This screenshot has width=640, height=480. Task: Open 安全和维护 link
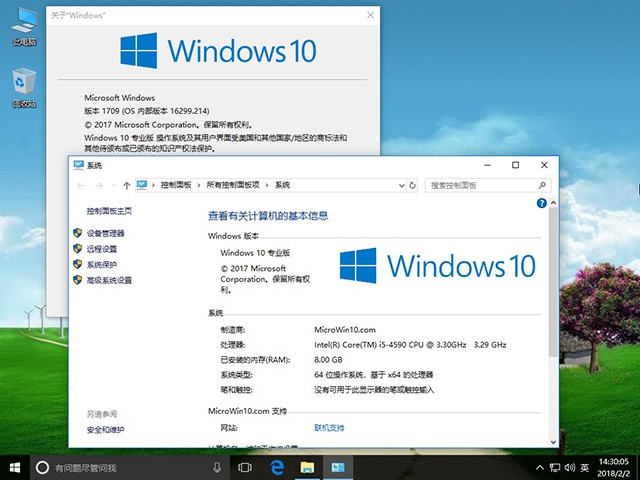pyautogui.click(x=105, y=429)
